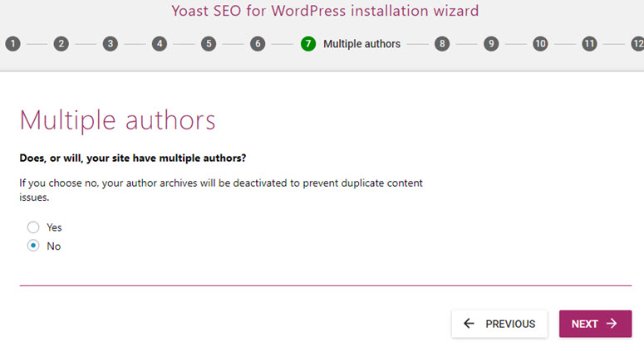
Task: Click the question 'Does, or will, your site have multiple authors?'
Action: click(133, 158)
